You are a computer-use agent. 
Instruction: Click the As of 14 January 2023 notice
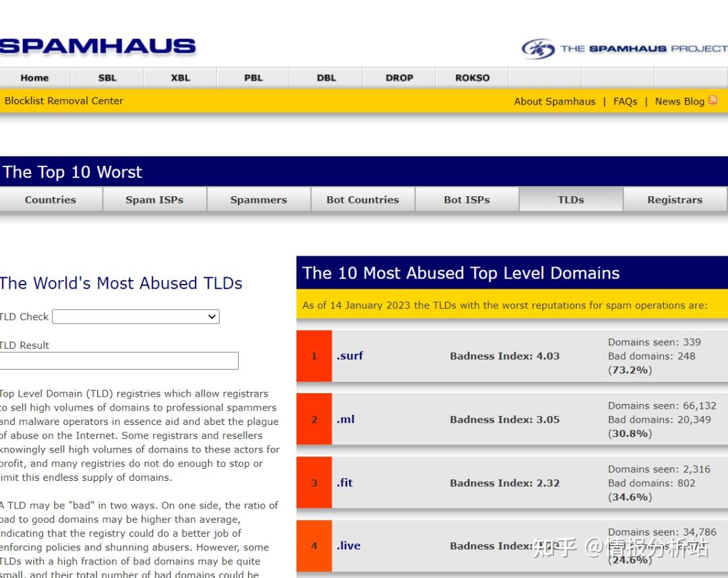[x=505, y=306]
